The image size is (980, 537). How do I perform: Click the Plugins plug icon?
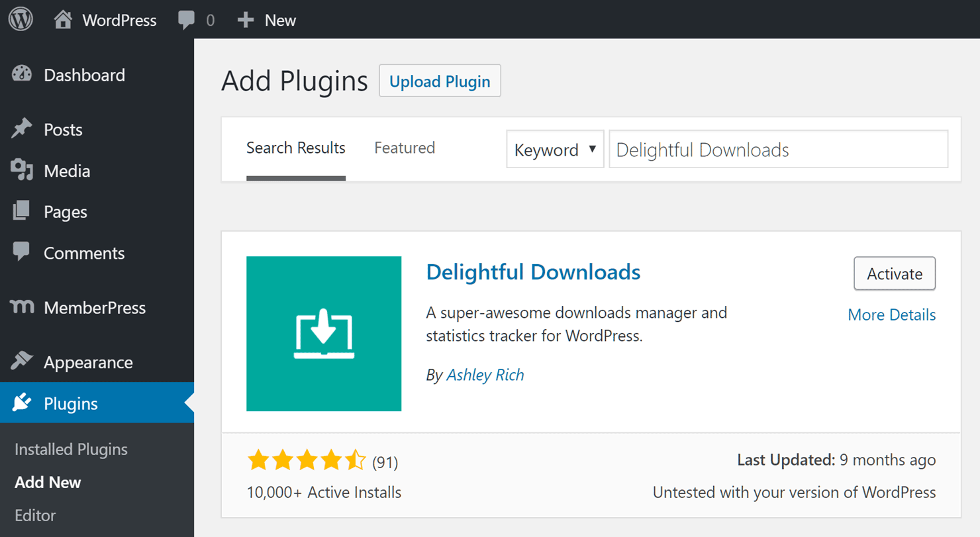pos(22,403)
